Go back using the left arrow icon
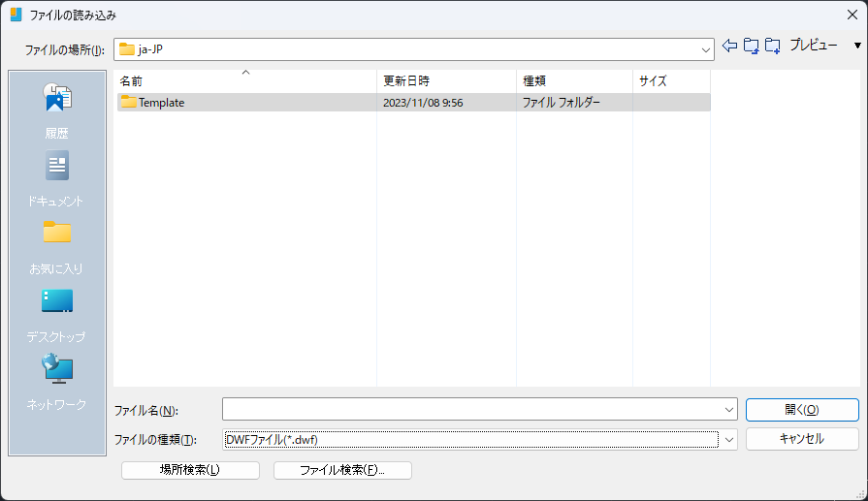Image resolution: width=868 pixels, height=501 pixels. pos(729,46)
